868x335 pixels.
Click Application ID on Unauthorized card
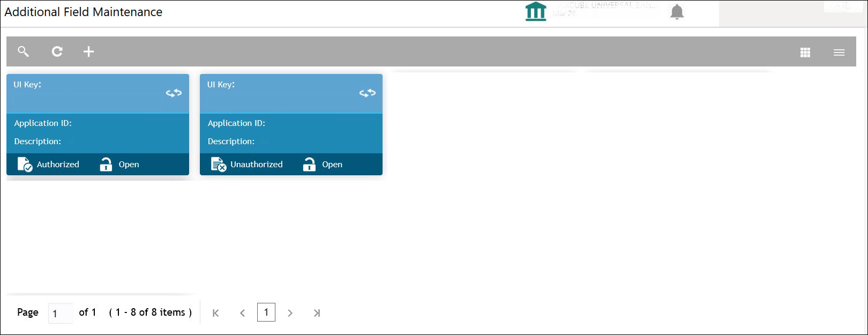click(236, 123)
